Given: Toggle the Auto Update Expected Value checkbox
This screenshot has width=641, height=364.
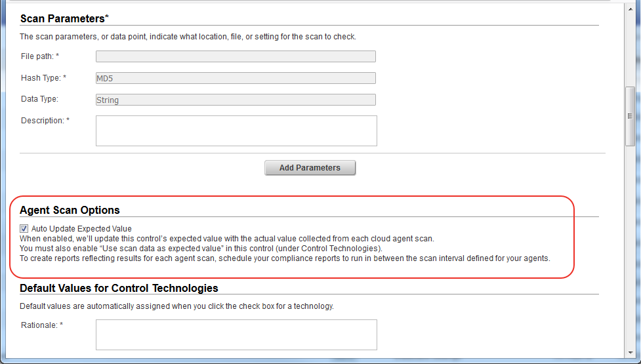Looking at the screenshot, I should 24,229.
